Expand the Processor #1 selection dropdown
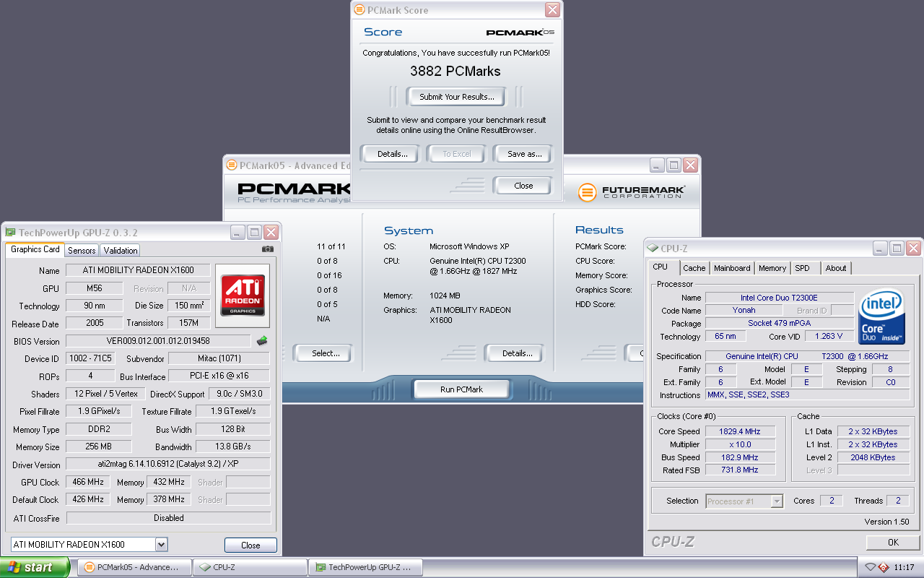This screenshot has height=578, width=924. 777,501
